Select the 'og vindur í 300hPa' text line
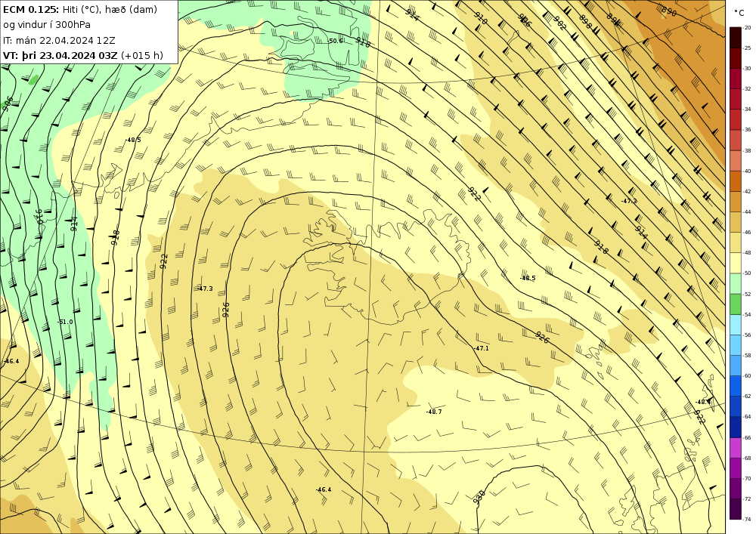 47,25
